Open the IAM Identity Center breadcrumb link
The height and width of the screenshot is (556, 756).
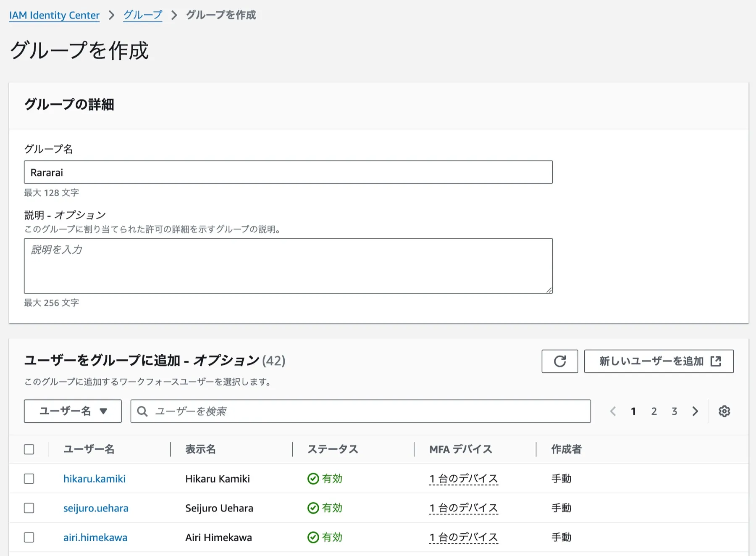(54, 15)
